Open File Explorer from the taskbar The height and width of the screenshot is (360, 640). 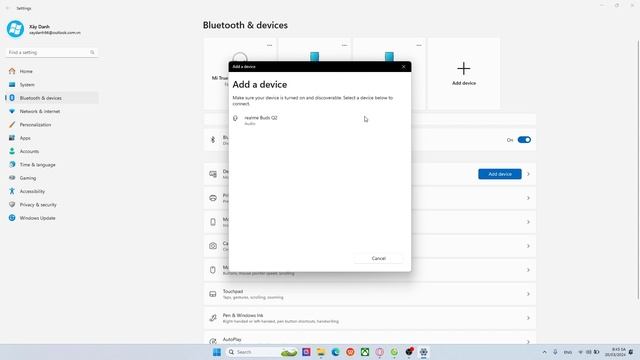pos(321,352)
